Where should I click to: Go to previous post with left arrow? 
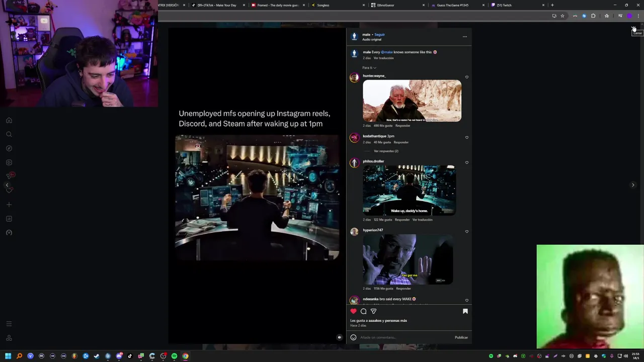[x=7, y=185]
